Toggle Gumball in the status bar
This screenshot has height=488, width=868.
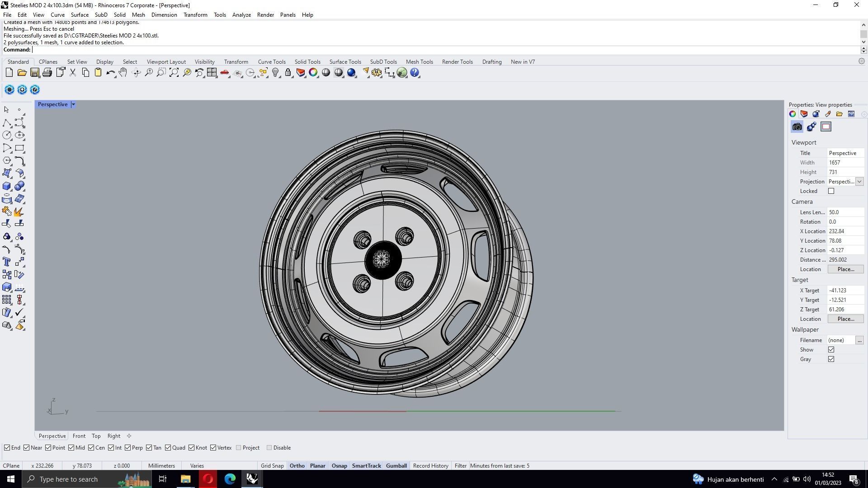point(396,466)
